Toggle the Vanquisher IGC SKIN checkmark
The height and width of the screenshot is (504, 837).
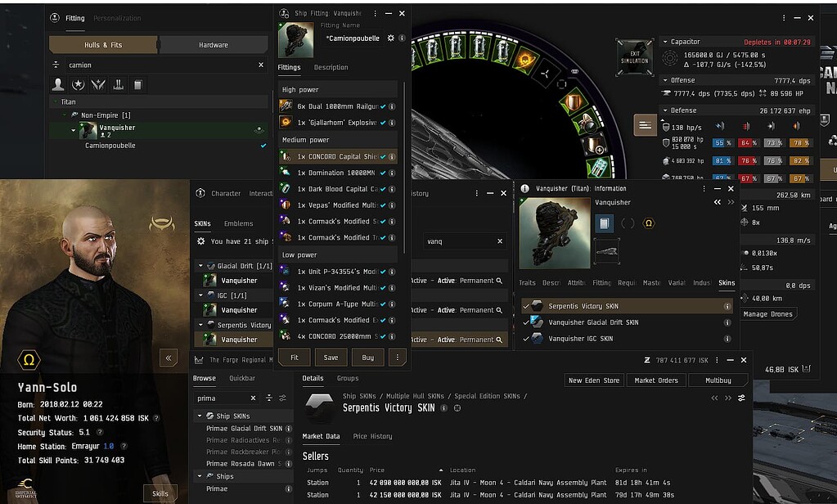(x=526, y=339)
